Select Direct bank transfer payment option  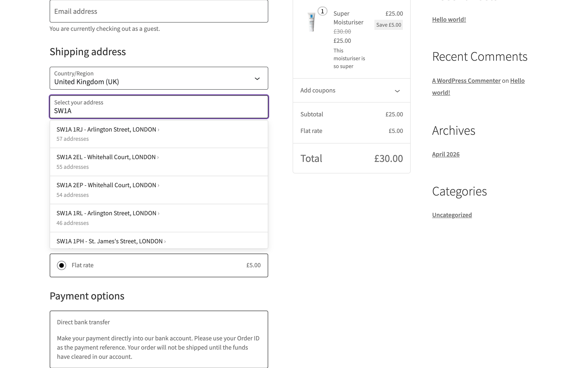(83, 322)
